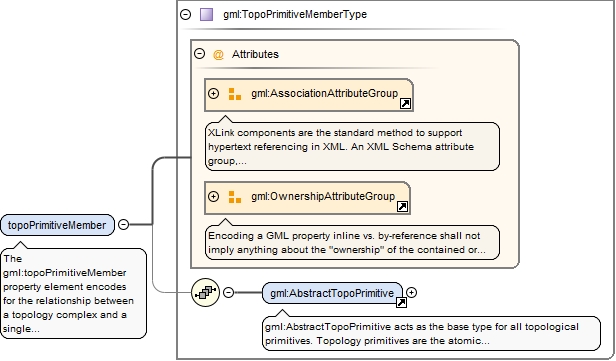Collapse the topoPrimitiveMember element
Image resolution: width=616 pixels, height=361 pixels.
(123, 224)
